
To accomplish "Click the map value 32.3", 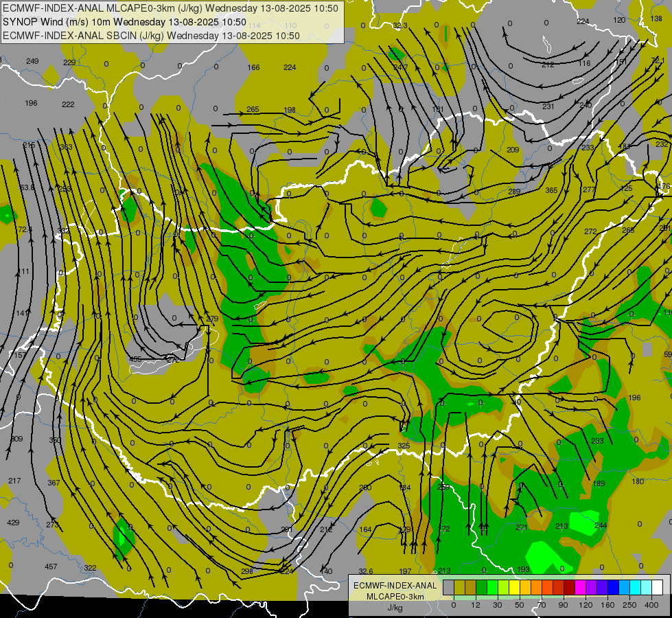I will point(400,25).
